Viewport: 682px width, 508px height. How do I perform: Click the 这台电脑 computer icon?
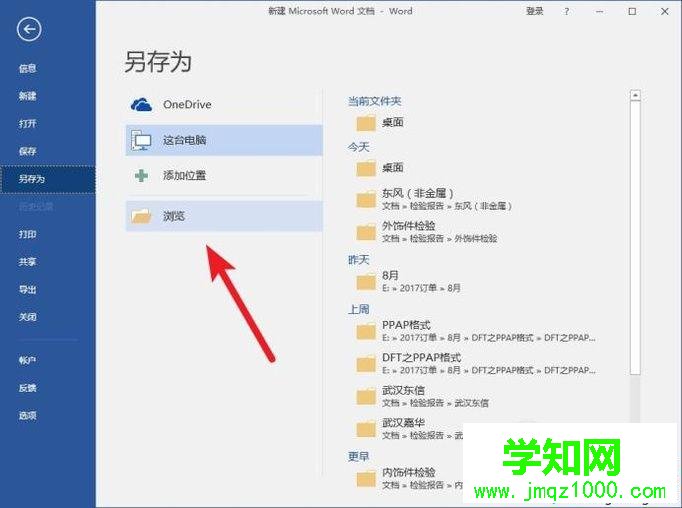141,140
